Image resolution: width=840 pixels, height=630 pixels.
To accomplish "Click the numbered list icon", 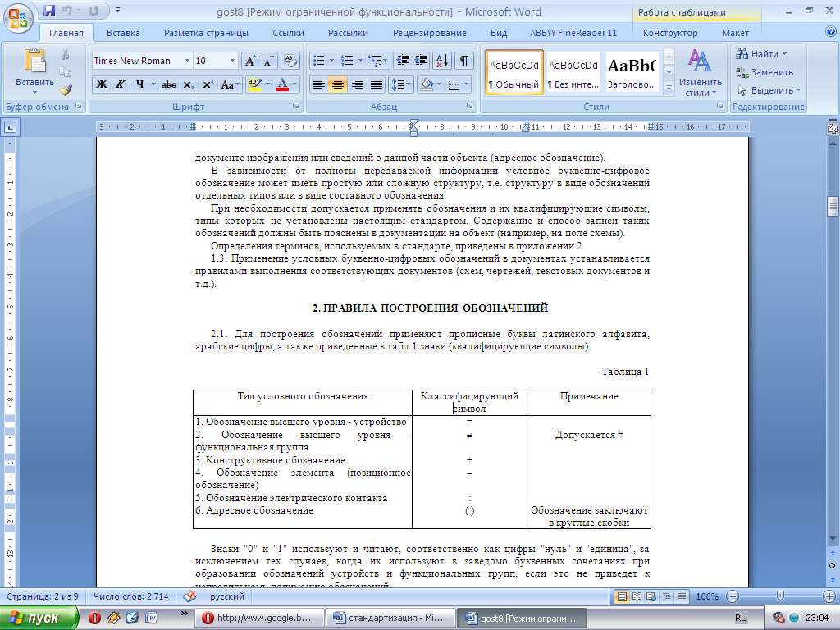I will tap(347, 61).
